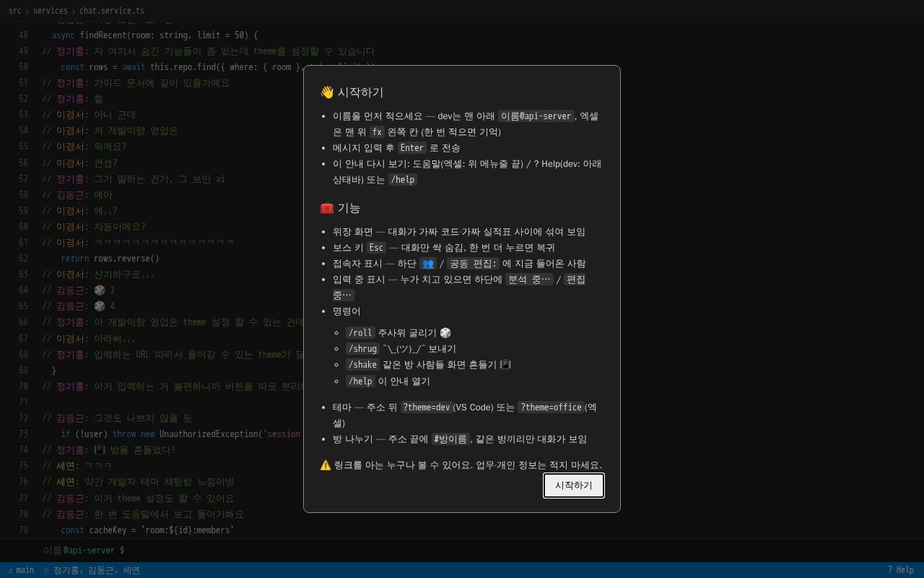
Task: Click line 78 comment about 도움말
Action: click(143, 514)
